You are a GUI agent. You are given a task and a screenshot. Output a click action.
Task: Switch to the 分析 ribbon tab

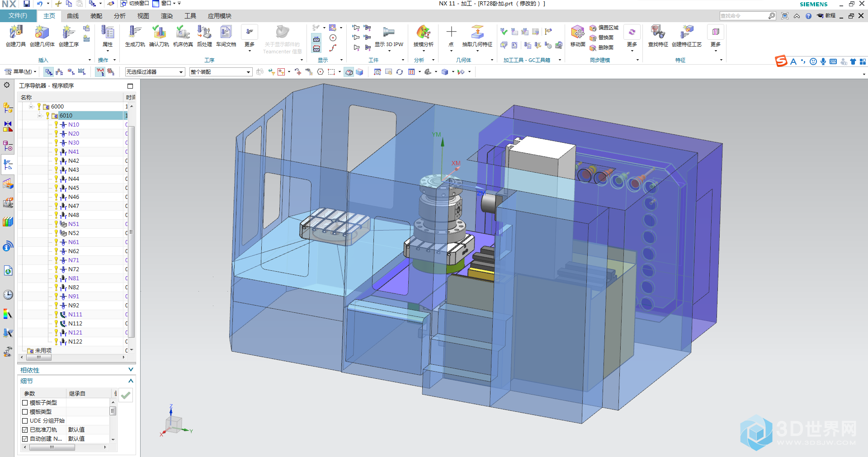(x=120, y=16)
